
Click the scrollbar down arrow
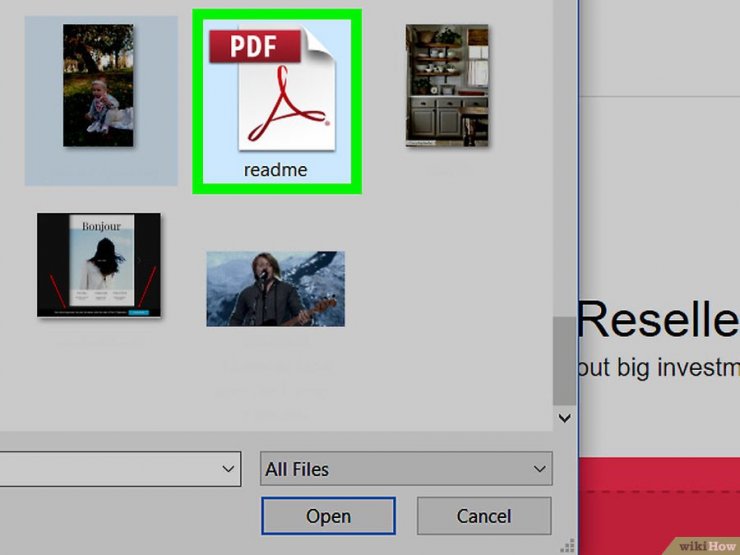click(564, 418)
